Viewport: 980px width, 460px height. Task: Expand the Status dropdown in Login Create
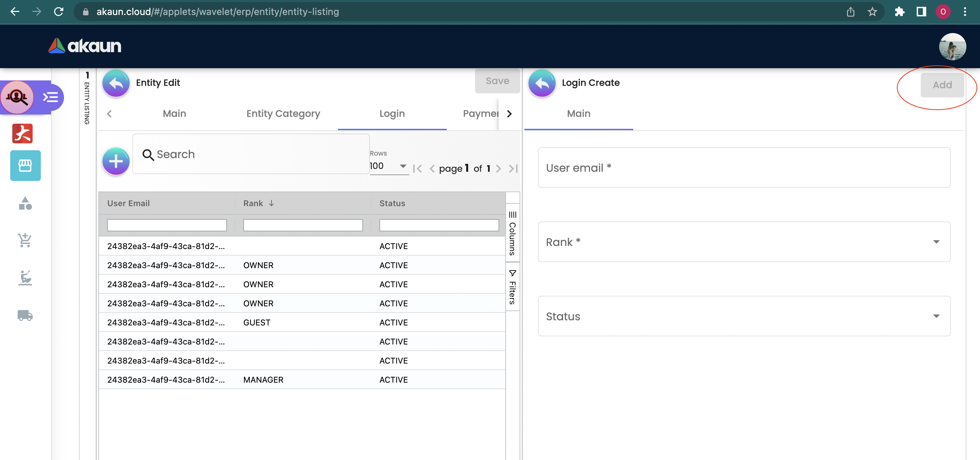744,316
